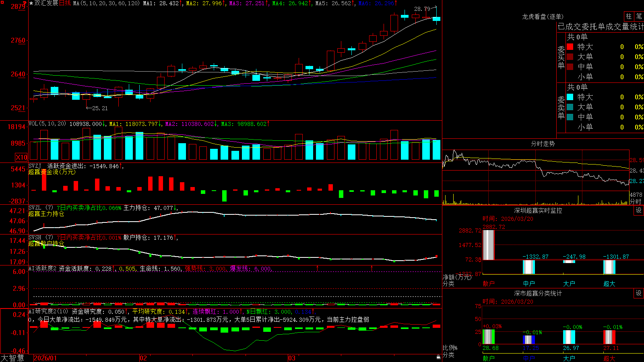This screenshot has width=644, height=362.
Task: Click the 超赢资金流(万元) label
Action: point(52,172)
